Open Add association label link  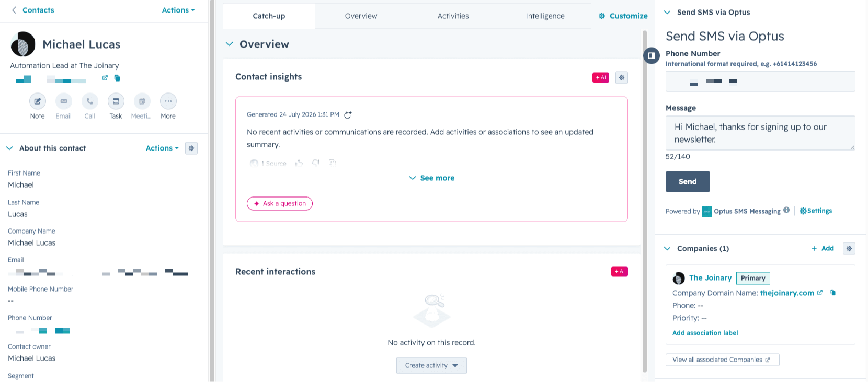point(705,333)
